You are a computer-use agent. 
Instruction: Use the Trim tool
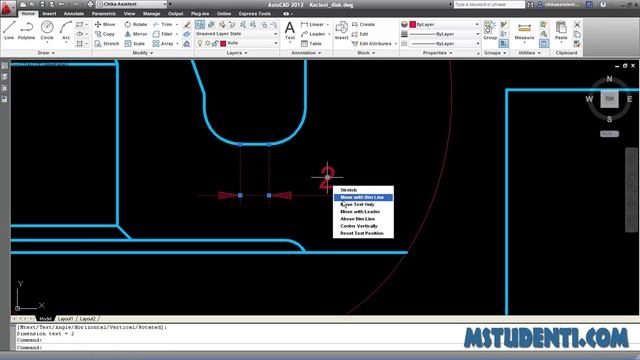[x=163, y=24]
